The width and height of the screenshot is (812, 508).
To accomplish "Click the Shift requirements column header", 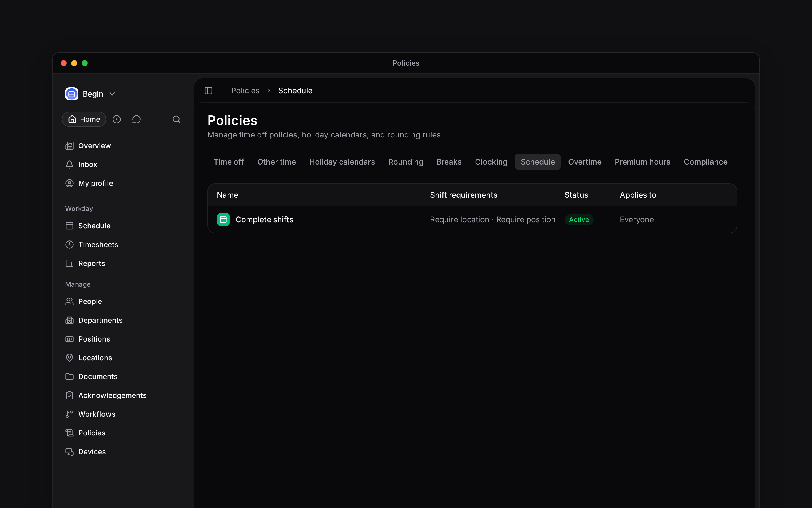I will pyautogui.click(x=463, y=195).
